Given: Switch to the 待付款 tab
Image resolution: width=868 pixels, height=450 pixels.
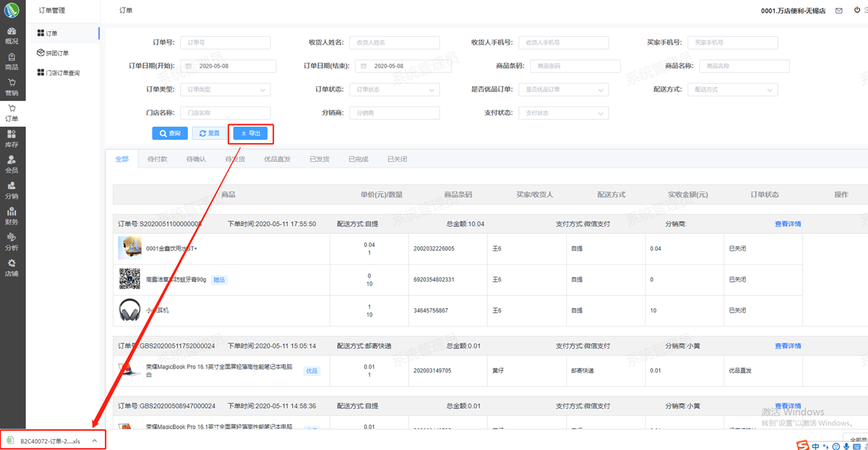Looking at the screenshot, I should [157, 160].
